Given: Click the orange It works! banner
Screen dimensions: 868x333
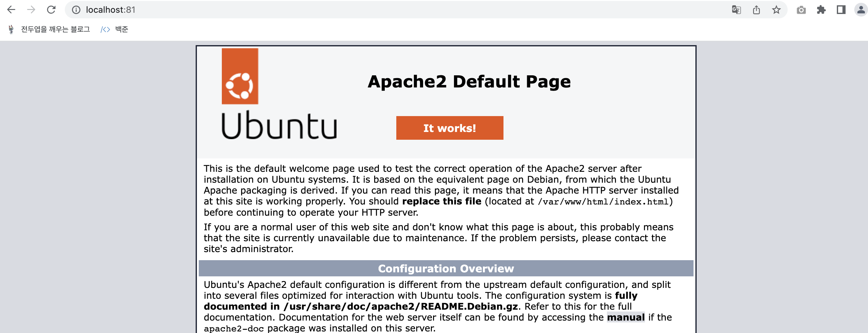Looking at the screenshot, I should tap(449, 128).
